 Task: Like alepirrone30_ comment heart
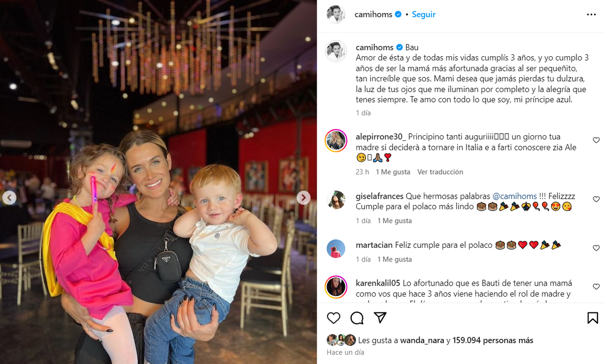(596, 140)
